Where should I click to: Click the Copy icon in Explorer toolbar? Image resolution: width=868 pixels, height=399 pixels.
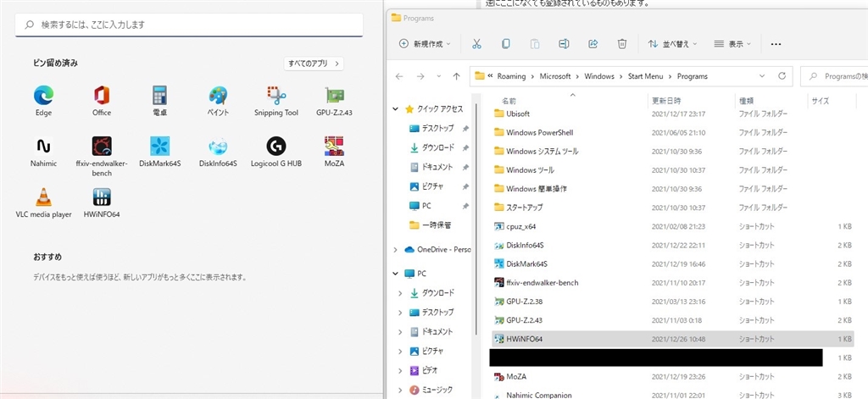click(505, 44)
